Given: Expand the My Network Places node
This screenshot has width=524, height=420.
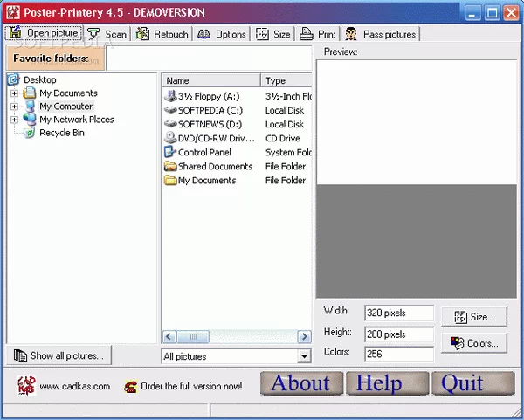Looking at the screenshot, I should click(x=14, y=120).
